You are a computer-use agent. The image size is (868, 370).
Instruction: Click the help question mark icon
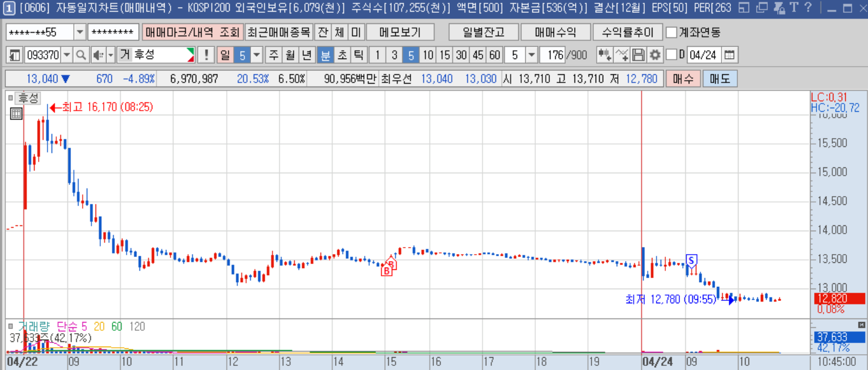(x=808, y=8)
